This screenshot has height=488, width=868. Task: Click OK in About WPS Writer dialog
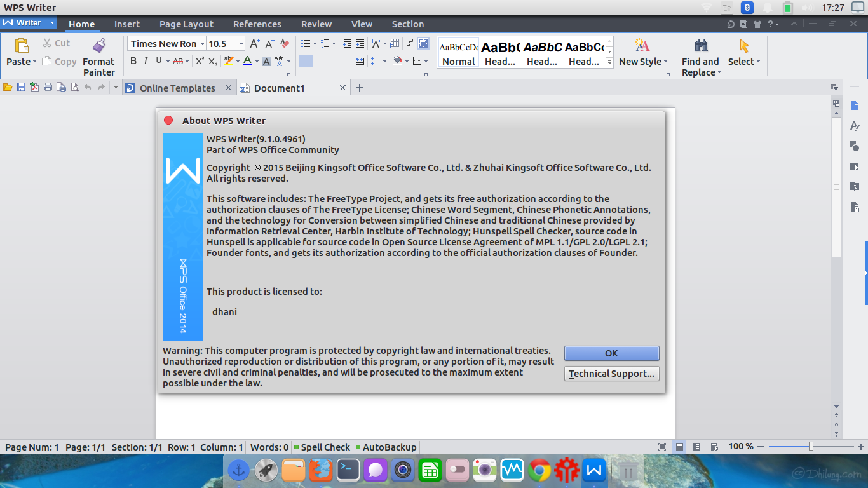tap(611, 353)
